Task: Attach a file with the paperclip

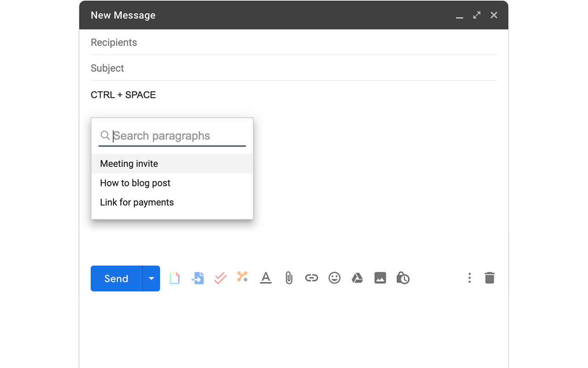Action: tap(288, 278)
